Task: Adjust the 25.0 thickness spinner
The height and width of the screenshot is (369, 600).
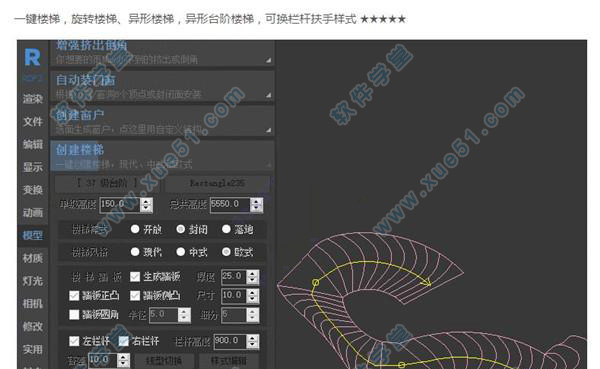Action: tap(253, 277)
